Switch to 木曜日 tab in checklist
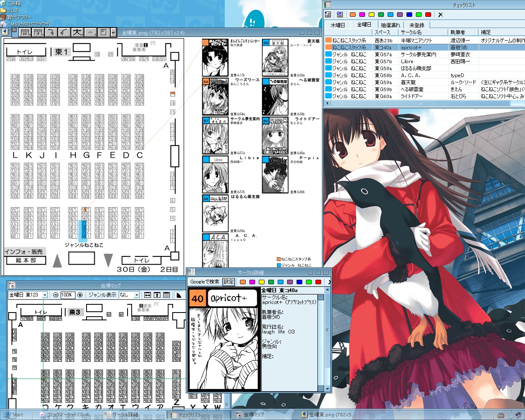The width and height of the screenshot is (525, 420). [x=338, y=25]
